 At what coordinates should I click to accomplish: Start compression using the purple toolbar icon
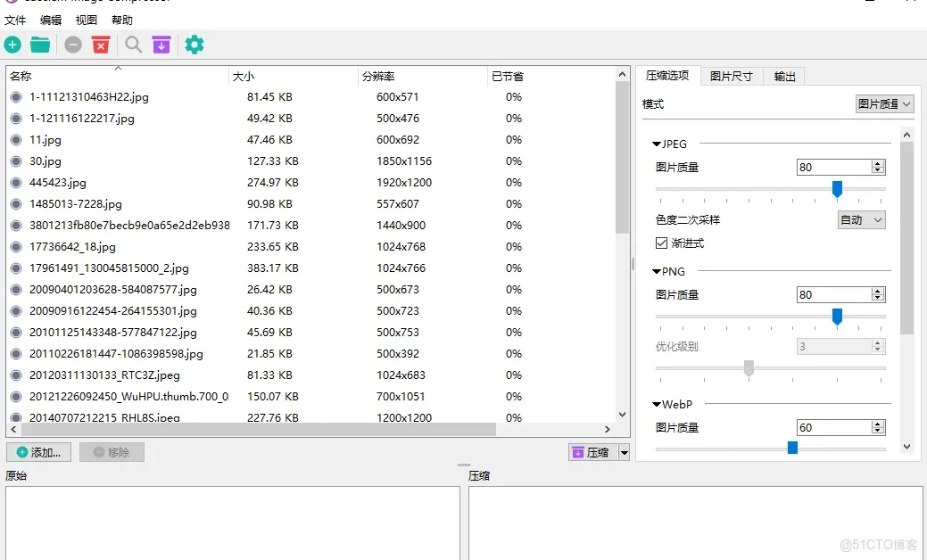[161, 44]
